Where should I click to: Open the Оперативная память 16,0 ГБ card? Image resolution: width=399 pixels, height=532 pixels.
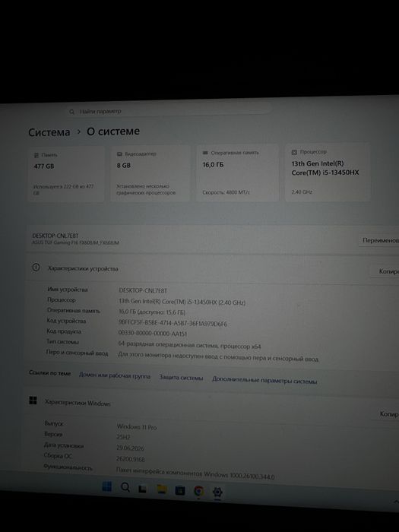(x=237, y=173)
